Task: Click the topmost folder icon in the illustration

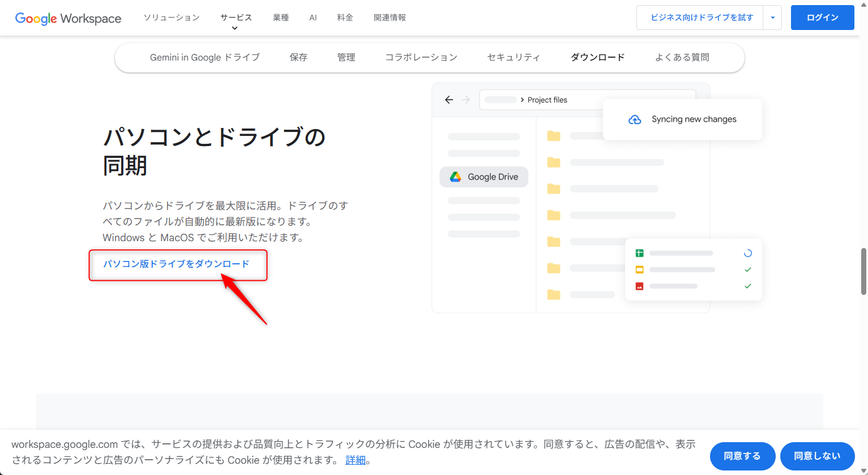Action: tap(554, 136)
